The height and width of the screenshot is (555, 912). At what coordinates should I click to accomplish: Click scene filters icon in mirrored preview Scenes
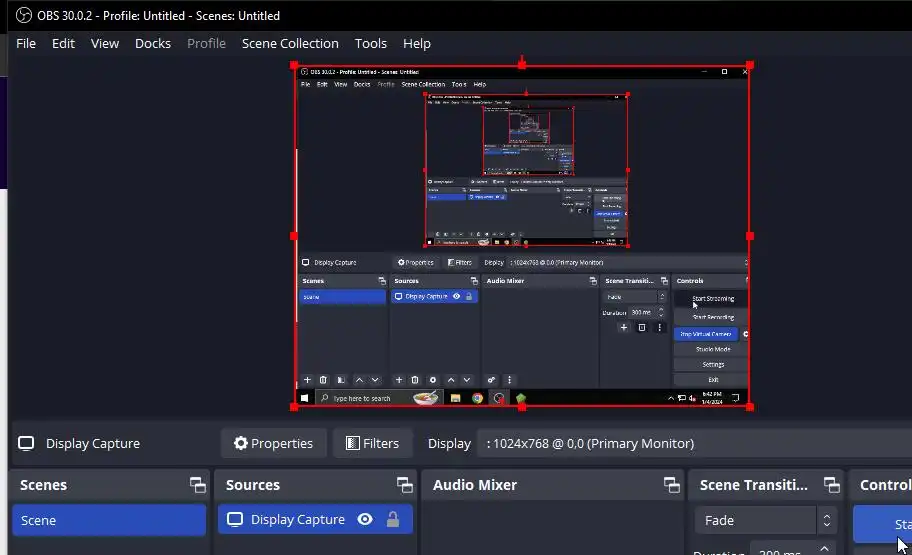pos(341,380)
